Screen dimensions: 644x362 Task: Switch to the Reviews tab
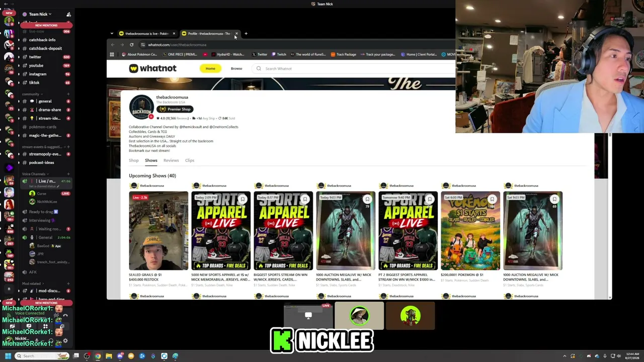171,160
